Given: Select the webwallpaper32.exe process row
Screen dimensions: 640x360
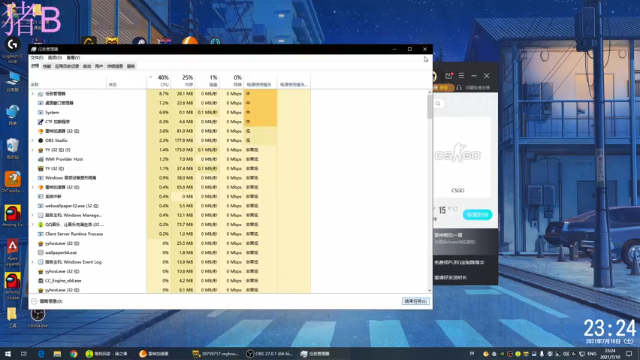Looking at the screenshot, I should click(169, 206).
